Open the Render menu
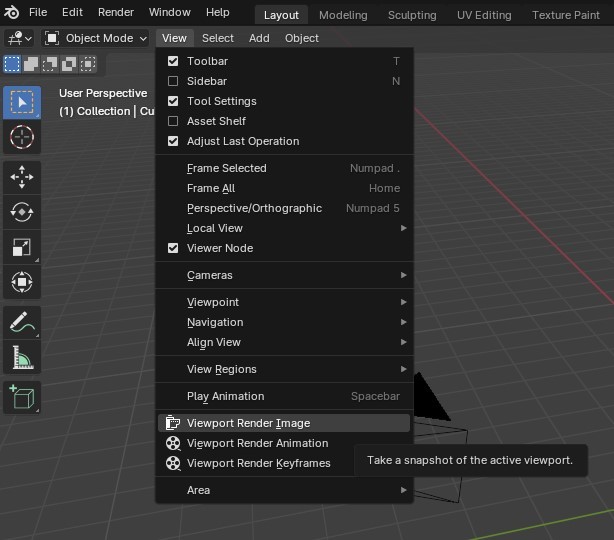 116,13
